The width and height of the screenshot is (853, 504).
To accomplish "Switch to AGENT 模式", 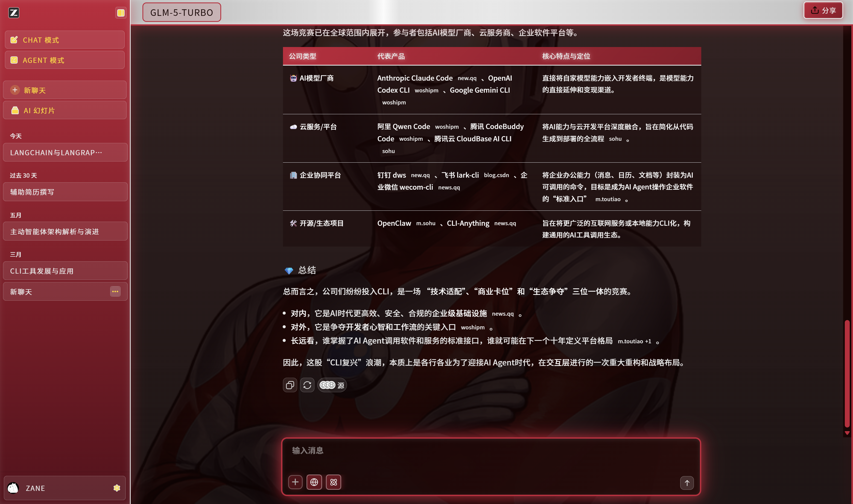I will pyautogui.click(x=65, y=60).
